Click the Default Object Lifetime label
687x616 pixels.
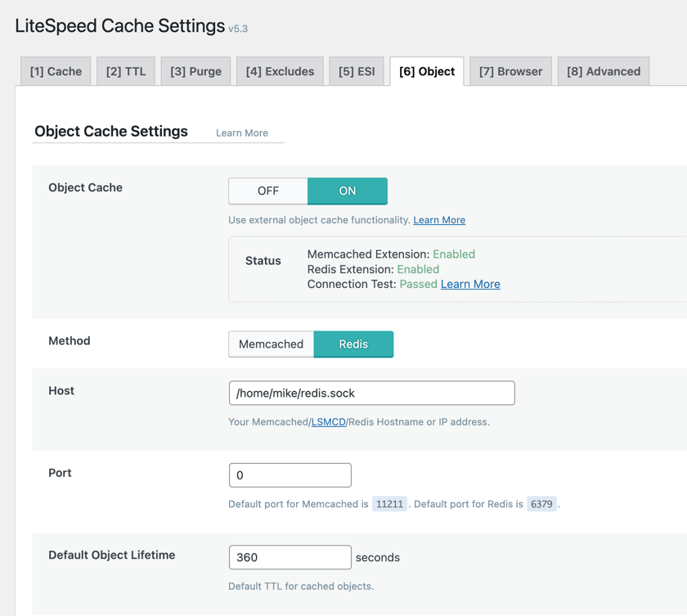point(112,555)
